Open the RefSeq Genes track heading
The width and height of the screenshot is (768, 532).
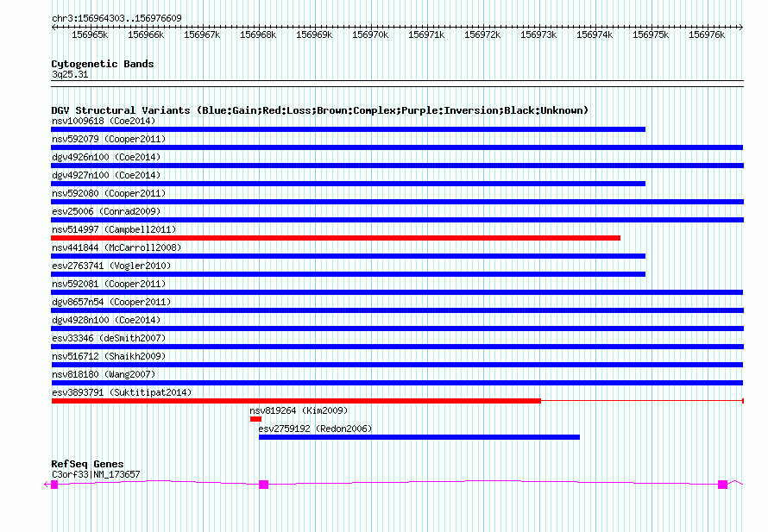click(x=87, y=464)
